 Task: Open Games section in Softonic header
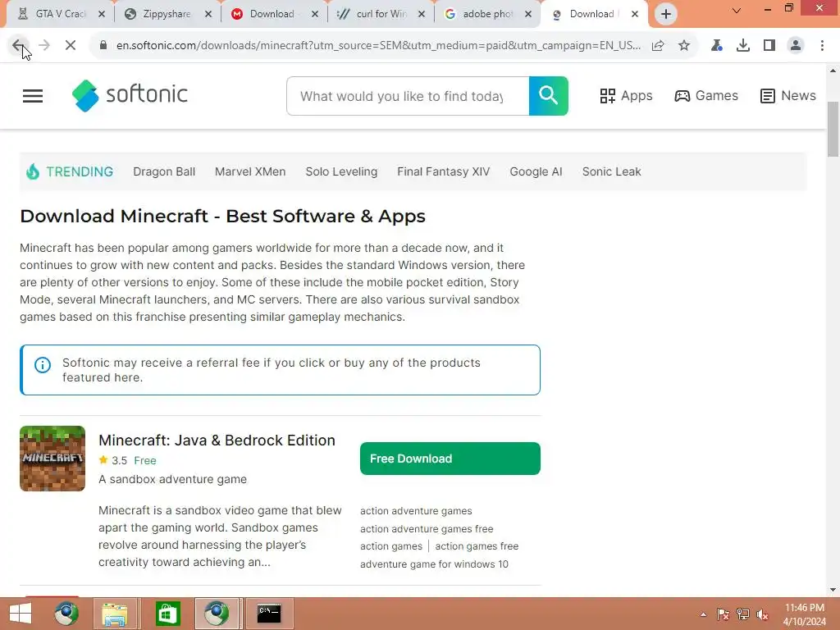[706, 96]
